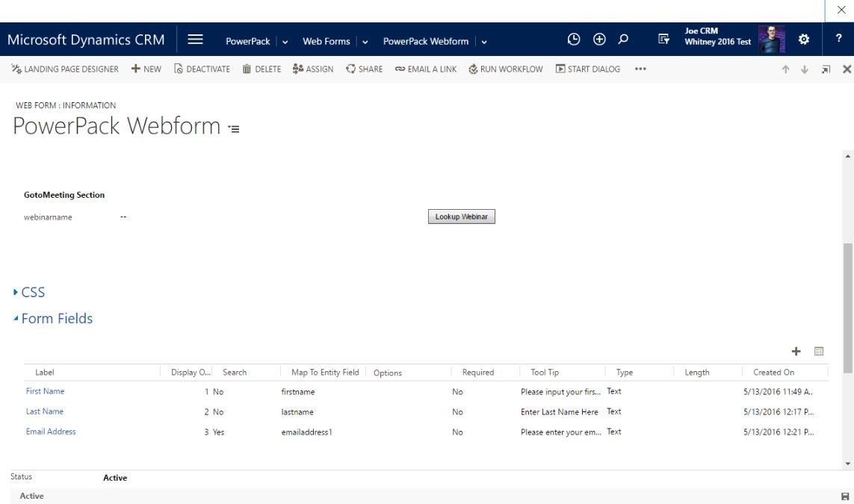The width and height of the screenshot is (854, 504).
Task: Click Run Workflow in command bar
Action: click(x=506, y=69)
